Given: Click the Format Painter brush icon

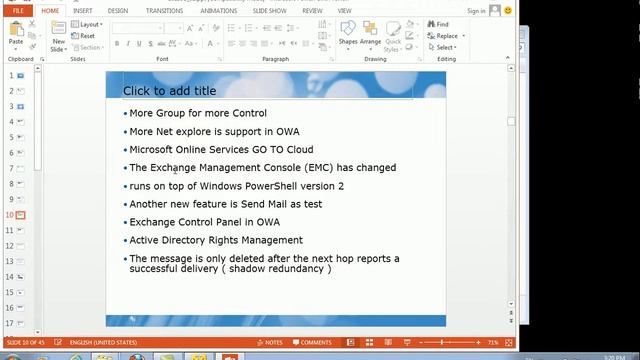Looking at the screenshot, I should (32, 47).
